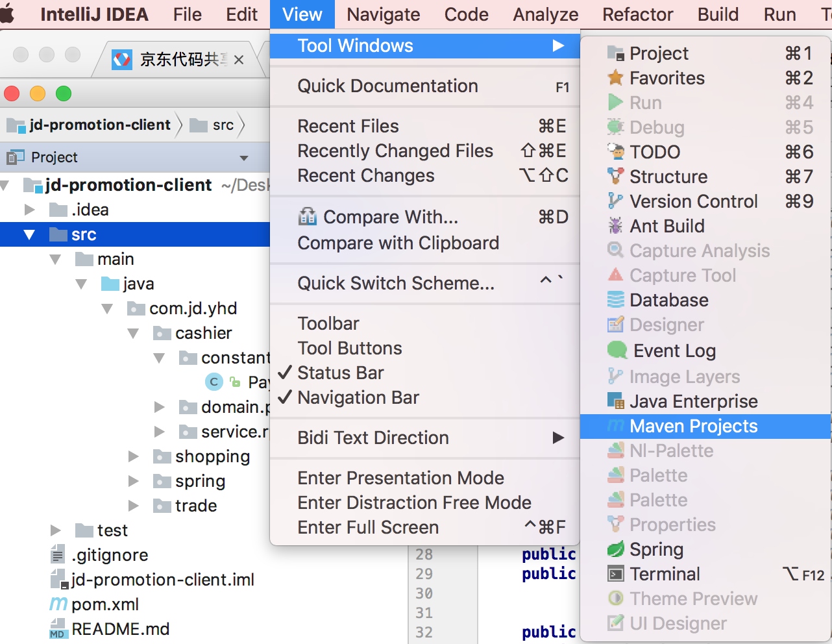Viewport: 832px width, 644px height.
Task: Click the Maven Projects icon
Action: [x=615, y=427]
